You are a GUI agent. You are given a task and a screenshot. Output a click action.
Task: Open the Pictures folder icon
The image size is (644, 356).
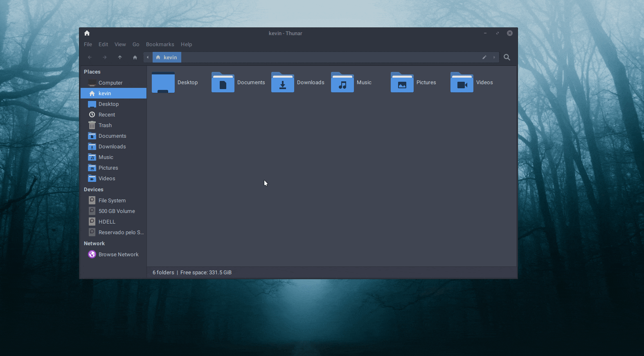(x=402, y=83)
